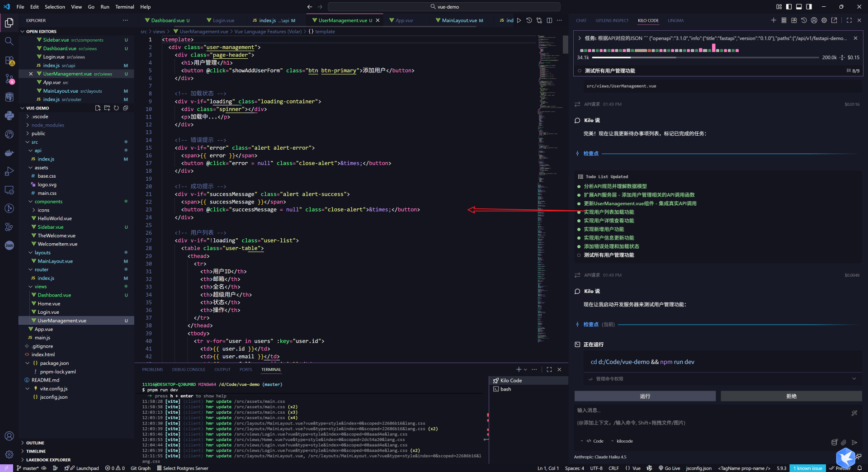
Task: Click the split editor icon
Action: 549,20
